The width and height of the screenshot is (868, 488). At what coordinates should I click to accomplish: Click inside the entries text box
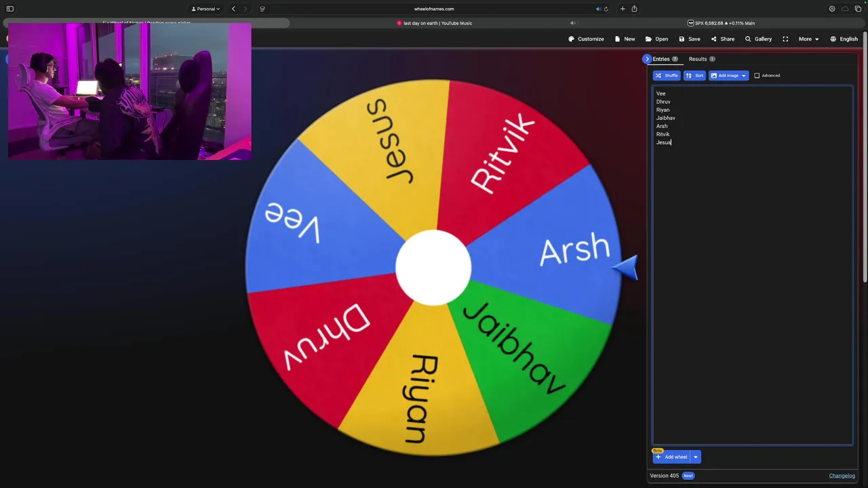point(753,265)
